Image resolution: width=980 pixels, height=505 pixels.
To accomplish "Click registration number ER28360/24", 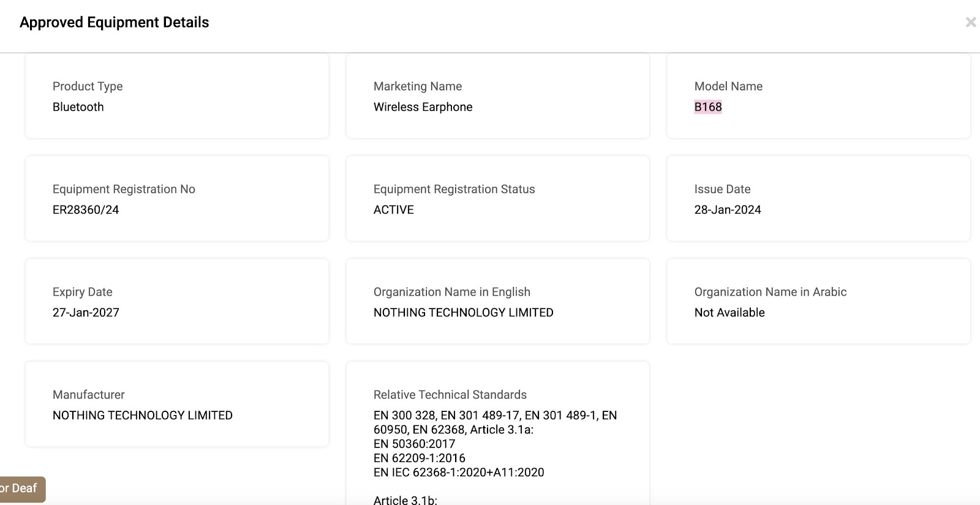I will click(x=86, y=210).
